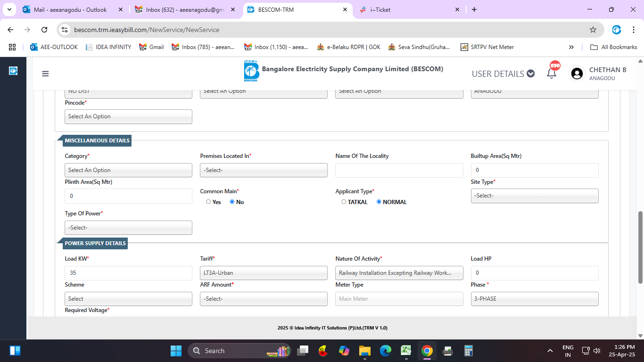Open the hamburger navigation menu

[45, 74]
